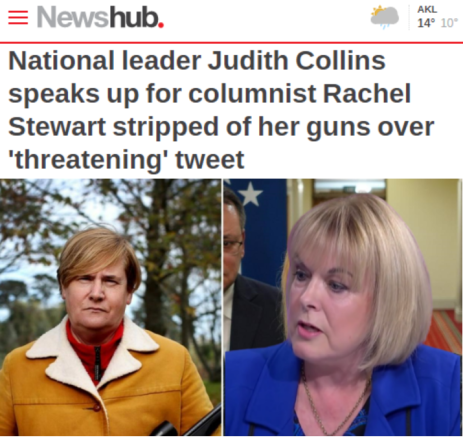Viewport: 463px width, 442px height.
Task: Click the red zip collar in left photo
Action: click(94, 350)
